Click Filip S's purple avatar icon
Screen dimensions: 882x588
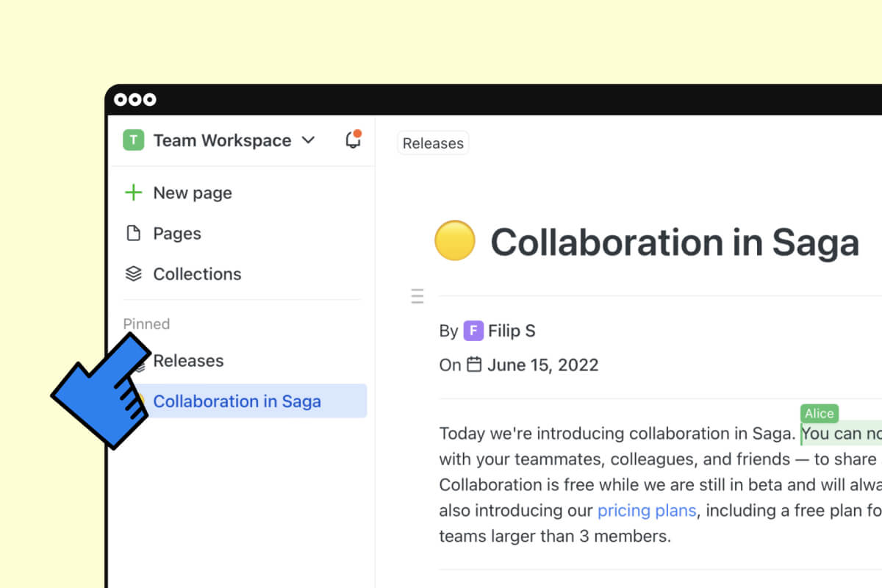point(473,331)
